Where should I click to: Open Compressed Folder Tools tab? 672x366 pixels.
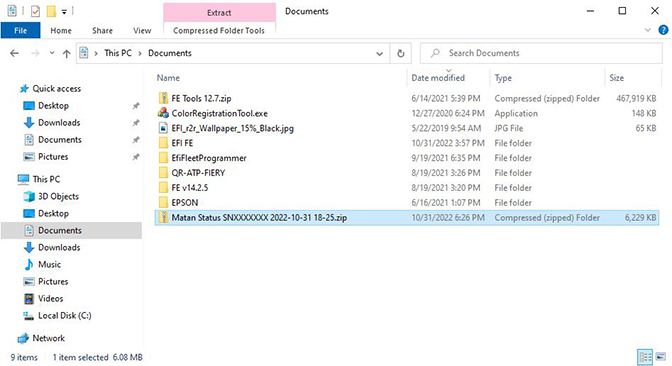click(x=219, y=30)
